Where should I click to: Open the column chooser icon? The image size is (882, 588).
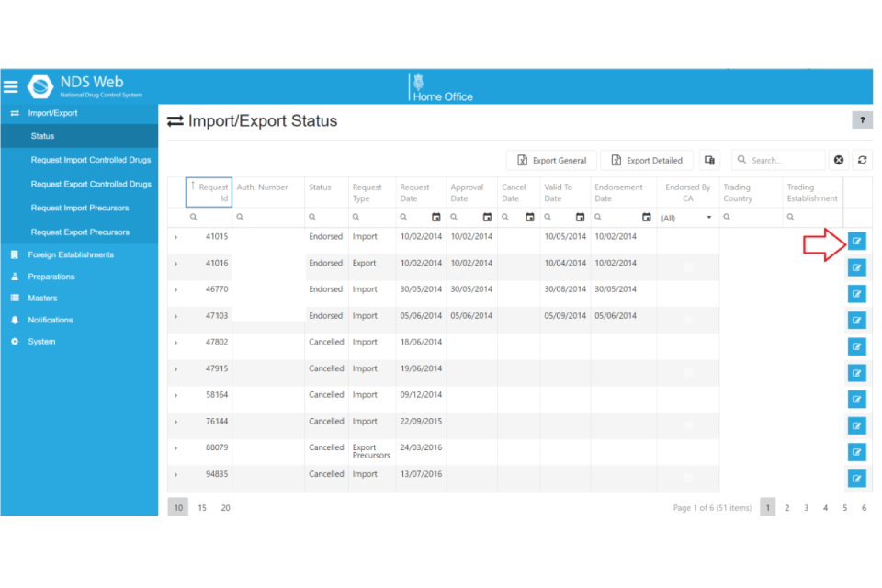tap(709, 160)
